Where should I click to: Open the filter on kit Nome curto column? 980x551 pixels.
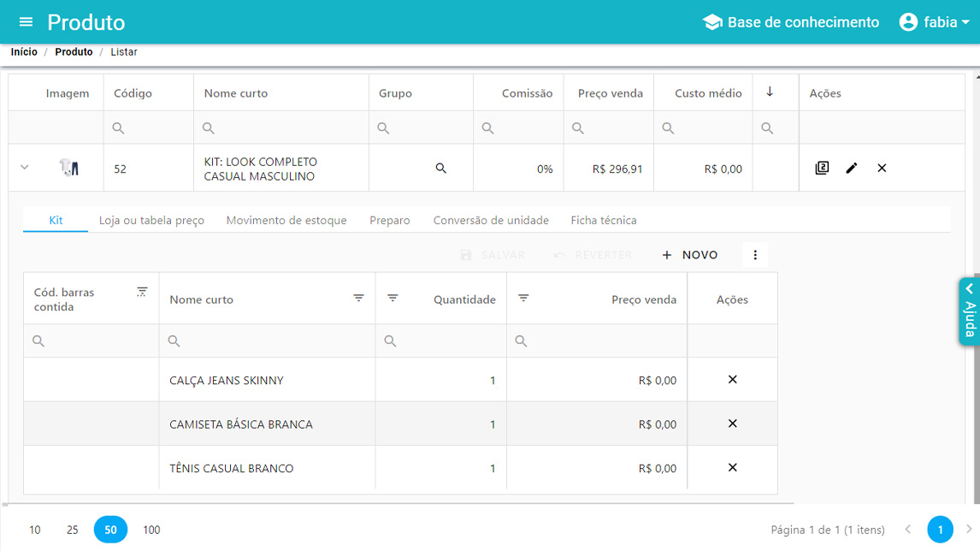pos(358,299)
